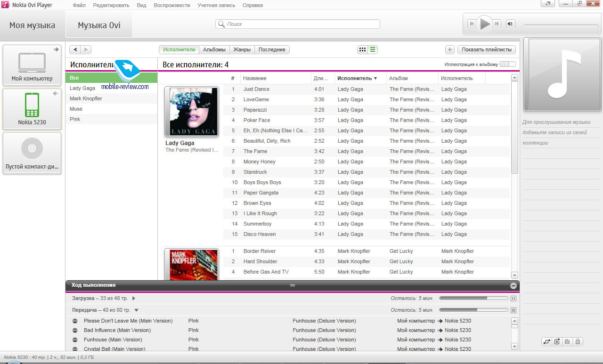Click the Lady Gaga album cover
The image size is (603, 364).
click(x=192, y=112)
